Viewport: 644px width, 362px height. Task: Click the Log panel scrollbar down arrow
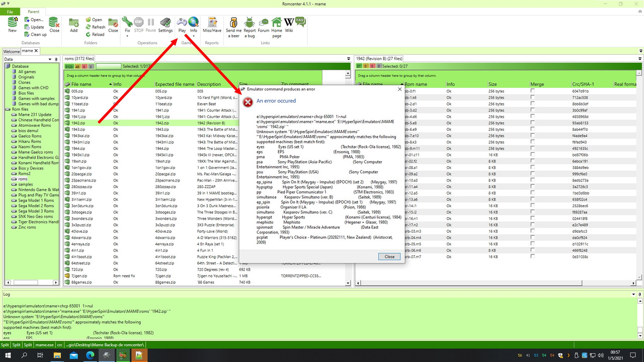(x=640, y=336)
